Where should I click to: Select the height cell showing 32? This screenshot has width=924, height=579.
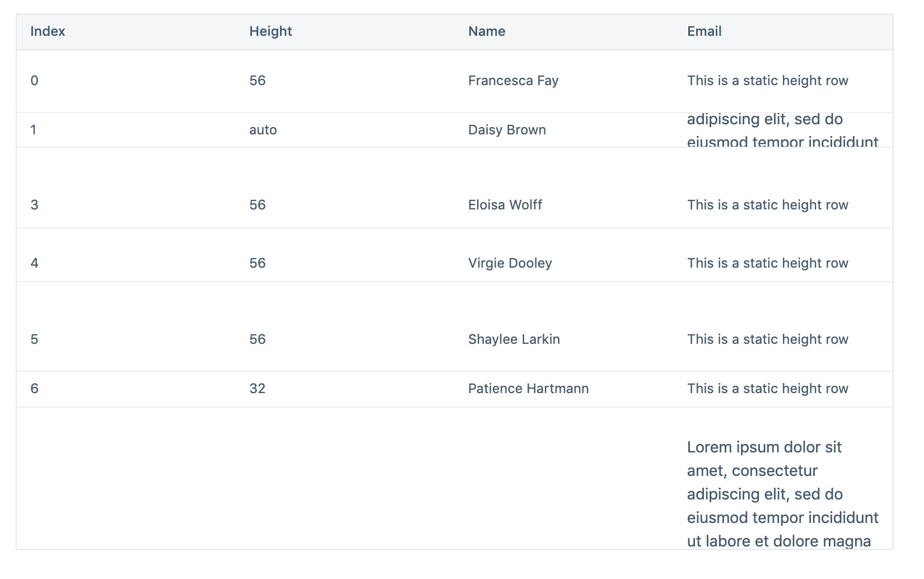(x=257, y=389)
